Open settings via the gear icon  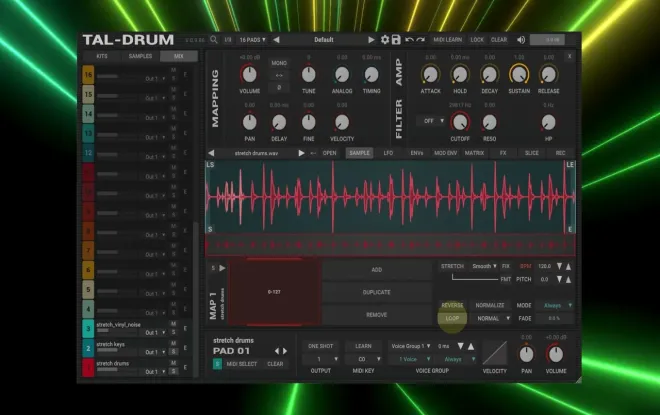tap(385, 40)
